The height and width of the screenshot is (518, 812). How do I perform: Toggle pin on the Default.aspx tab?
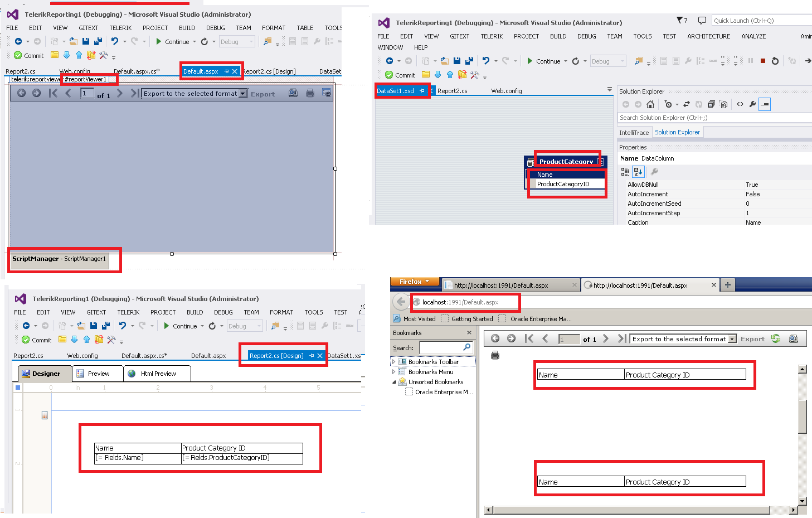click(226, 71)
